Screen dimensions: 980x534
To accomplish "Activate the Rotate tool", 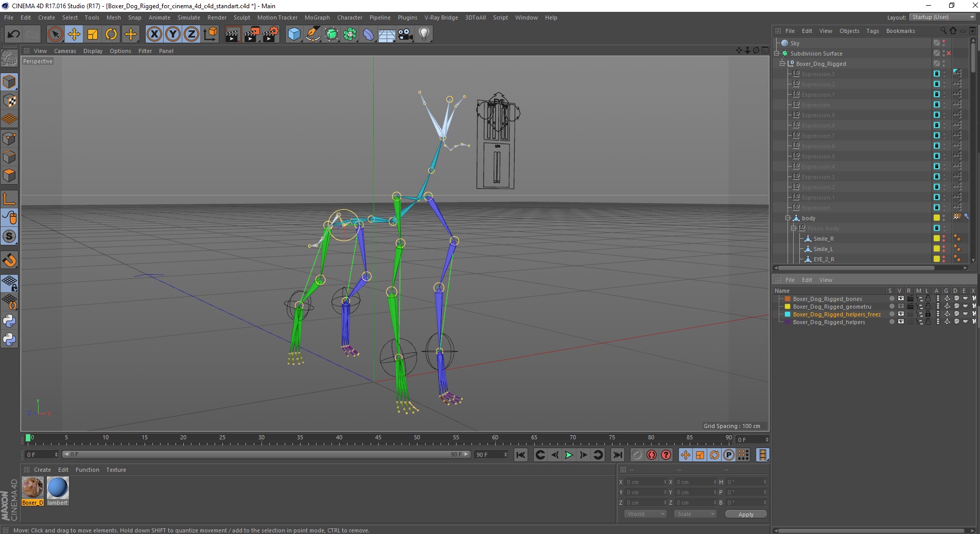I will 111,34.
